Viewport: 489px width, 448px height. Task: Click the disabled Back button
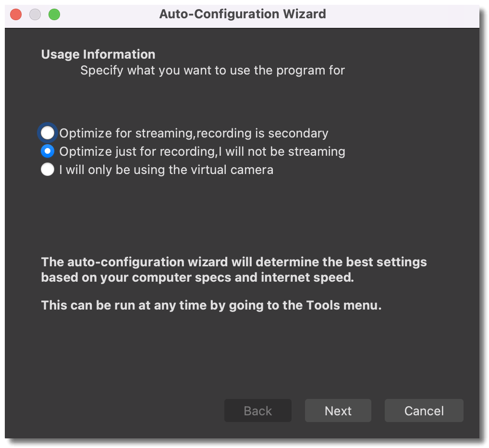pos(257,411)
